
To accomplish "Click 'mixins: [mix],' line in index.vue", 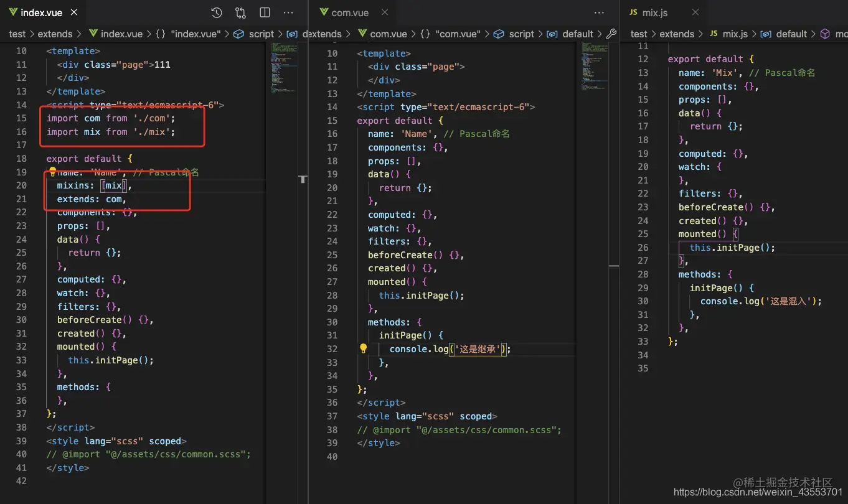I will (x=95, y=185).
